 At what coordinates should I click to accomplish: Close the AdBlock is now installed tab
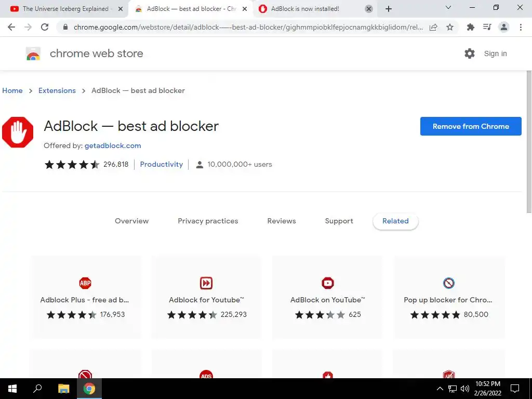(x=369, y=9)
